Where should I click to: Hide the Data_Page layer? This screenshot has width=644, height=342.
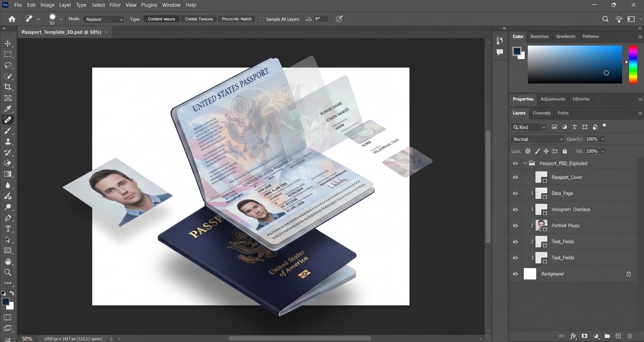pos(515,193)
